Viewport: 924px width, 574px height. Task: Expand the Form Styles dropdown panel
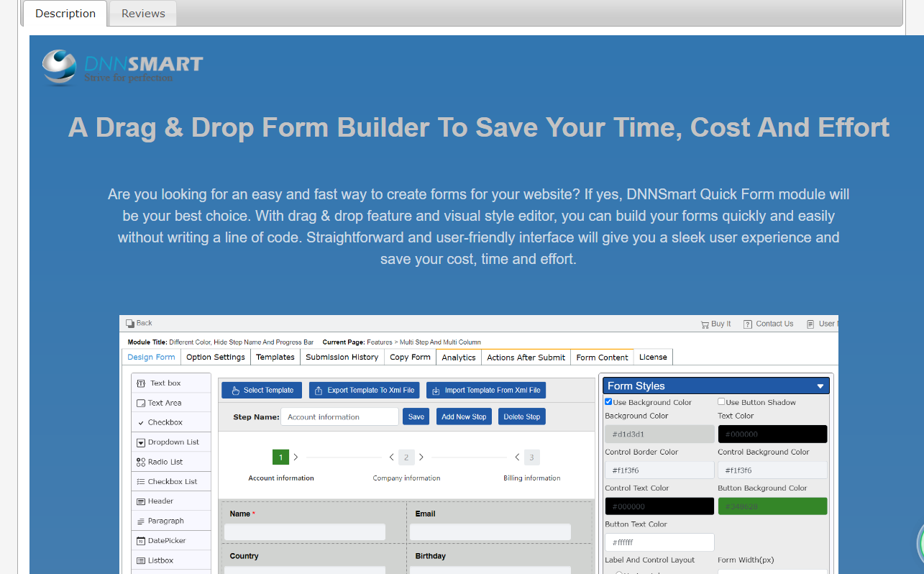716,386
